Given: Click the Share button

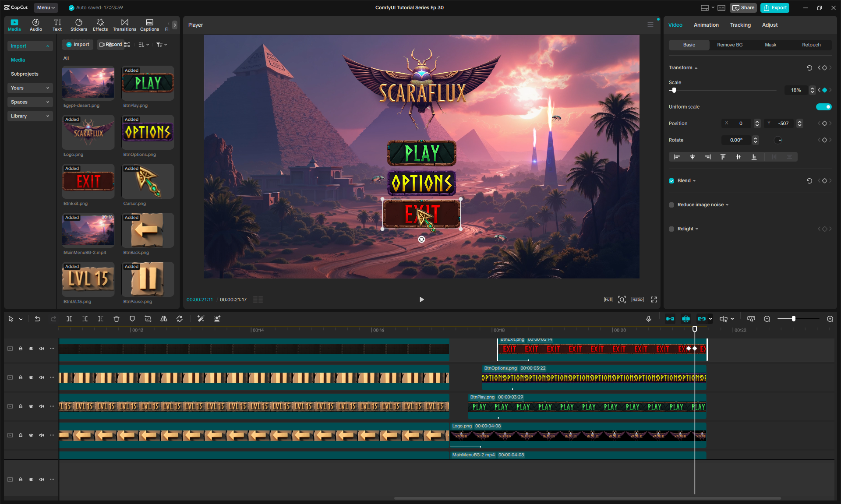Looking at the screenshot, I should click(x=743, y=7).
